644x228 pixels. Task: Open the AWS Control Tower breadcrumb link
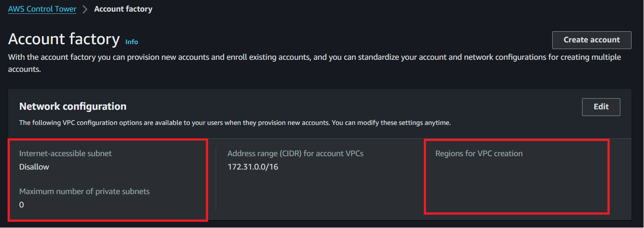pos(42,9)
